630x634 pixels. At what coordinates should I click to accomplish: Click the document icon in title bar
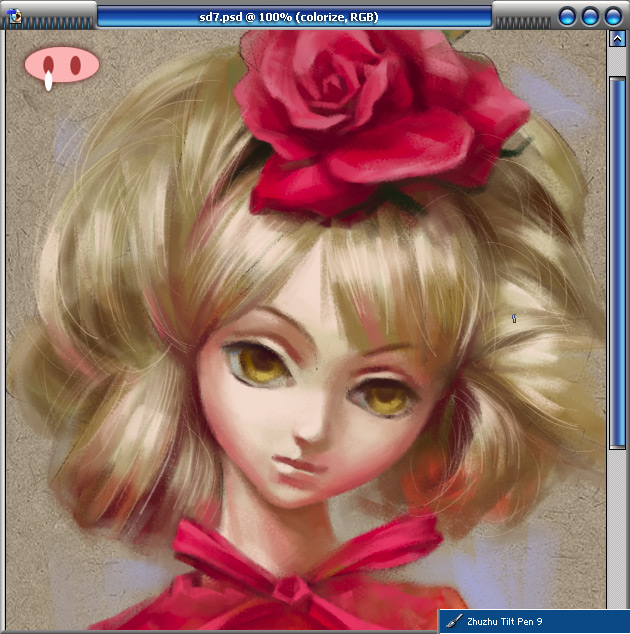click(15, 17)
